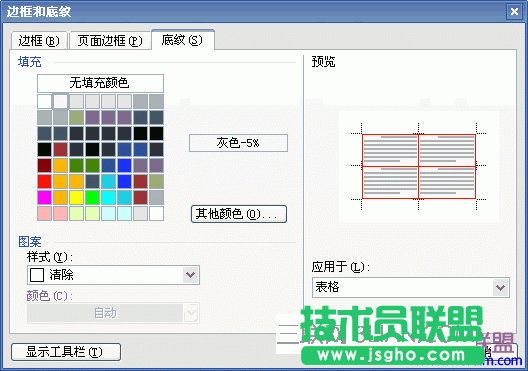Image resolution: width=528 pixels, height=371 pixels.
Task: Click the table preview diagram
Action: 419,166
